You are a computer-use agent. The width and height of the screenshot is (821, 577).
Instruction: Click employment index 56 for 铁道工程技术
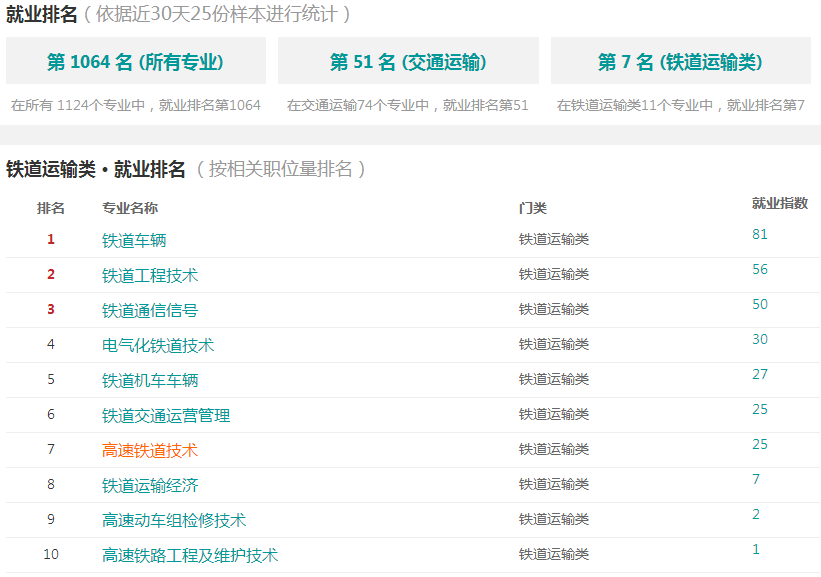(x=760, y=270)
